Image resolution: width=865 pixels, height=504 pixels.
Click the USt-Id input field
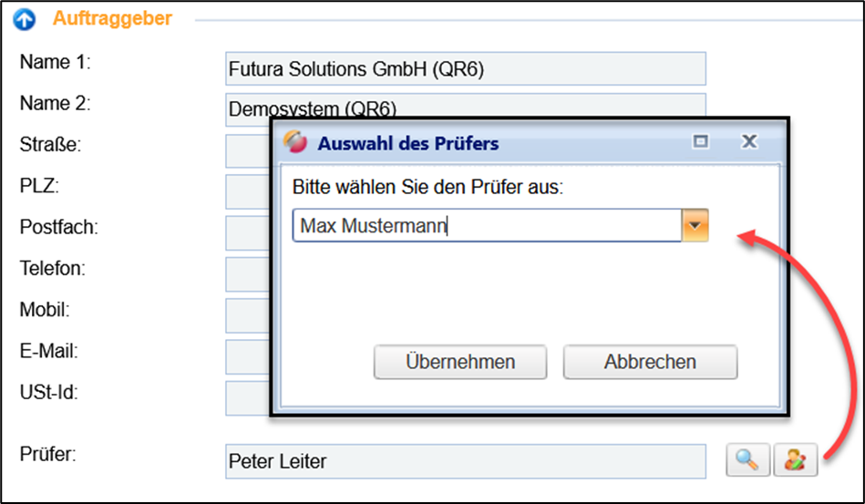coord(247,397)
